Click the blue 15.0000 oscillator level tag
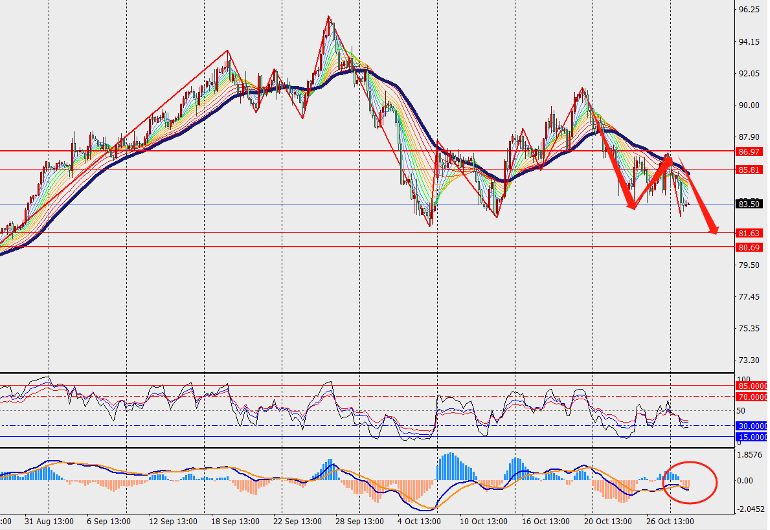This screenshot has height=530, width=770. (752, 437)
